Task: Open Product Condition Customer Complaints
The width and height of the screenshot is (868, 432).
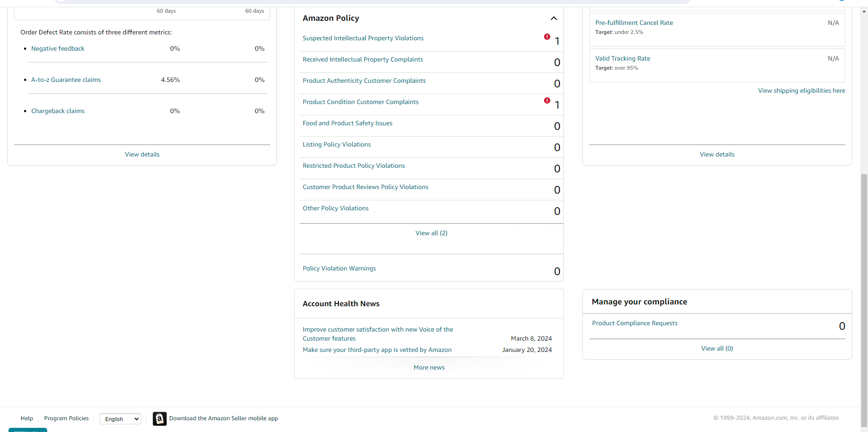Action: [x=360, y=102]
